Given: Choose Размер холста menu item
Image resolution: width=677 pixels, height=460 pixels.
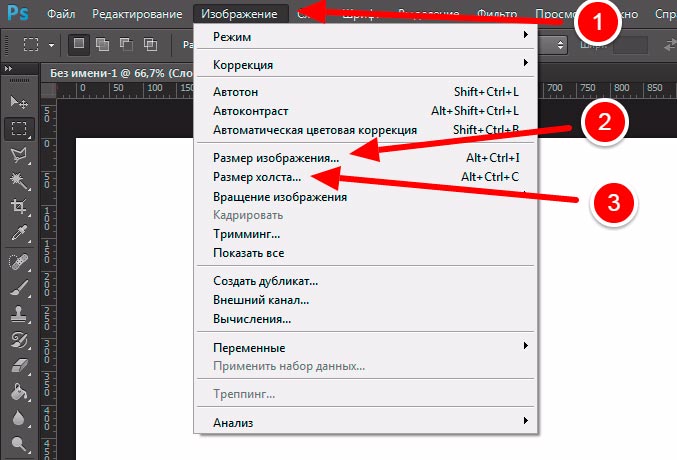Looking at the screenshot, I should (x=257, y=177).
